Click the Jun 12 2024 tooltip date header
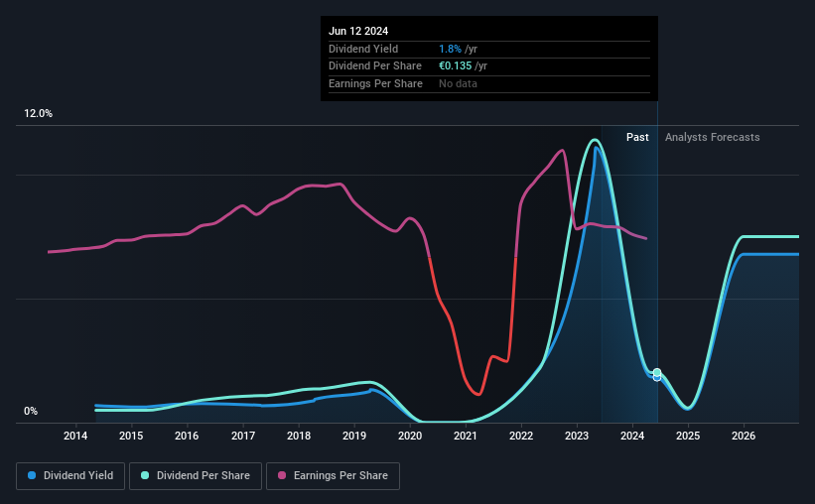The width and height of the screenshot is (815, 504). (x=358, y=31)
